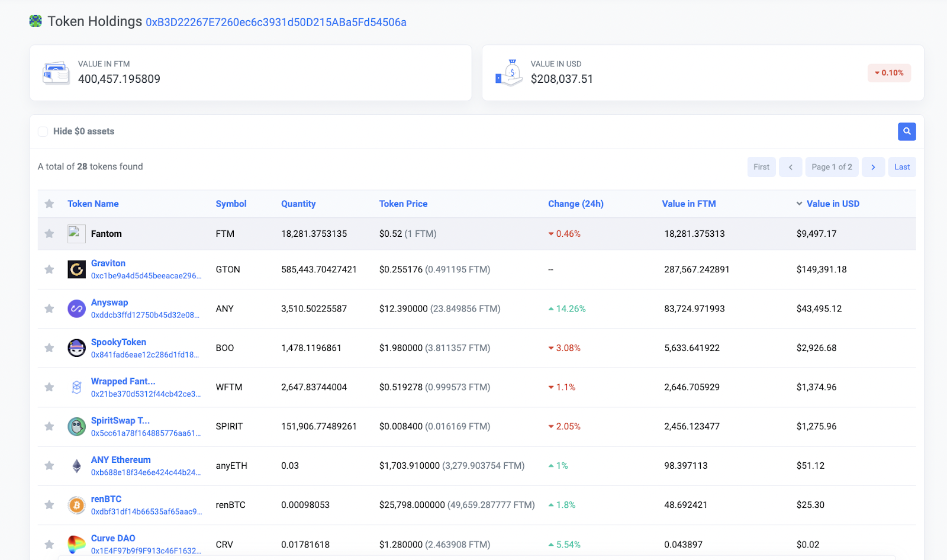This screenshot has height=560, width=947.
Task: Click the 400,457.195809 FTM value
Action: pos(119,79)
